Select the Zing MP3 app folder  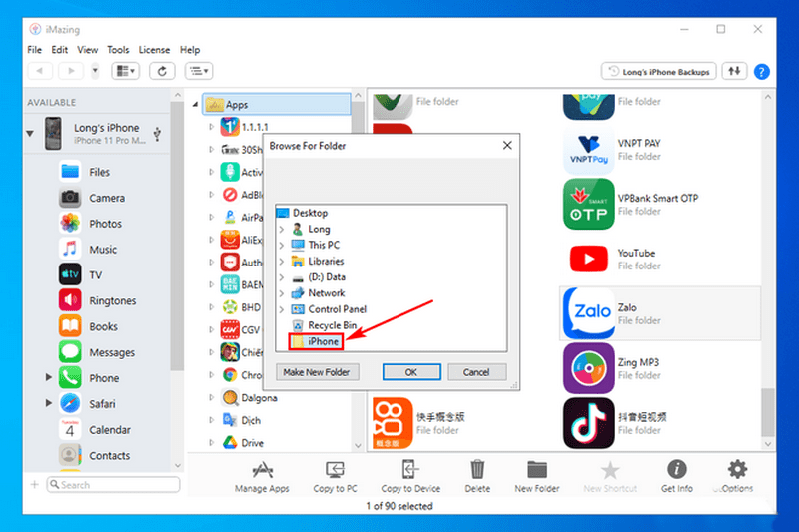(659, 368)
